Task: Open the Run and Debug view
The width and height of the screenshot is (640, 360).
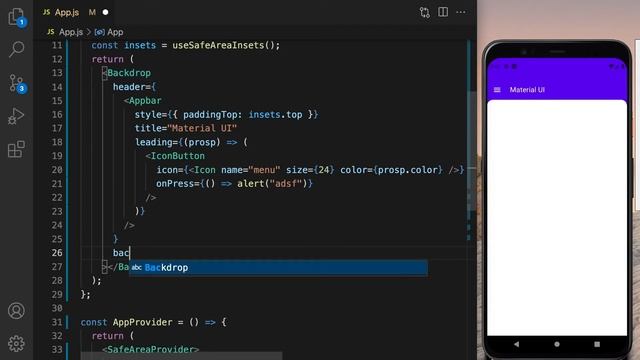Action: coord(16,116)
